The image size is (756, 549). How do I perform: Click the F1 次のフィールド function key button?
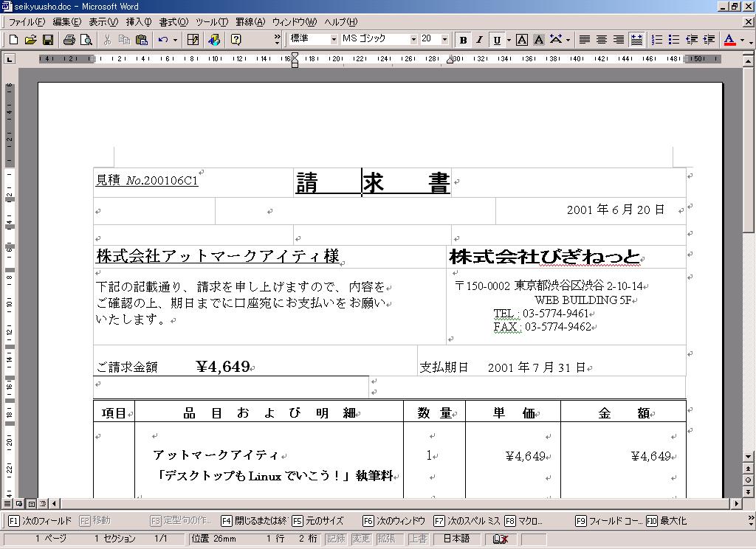40,520
